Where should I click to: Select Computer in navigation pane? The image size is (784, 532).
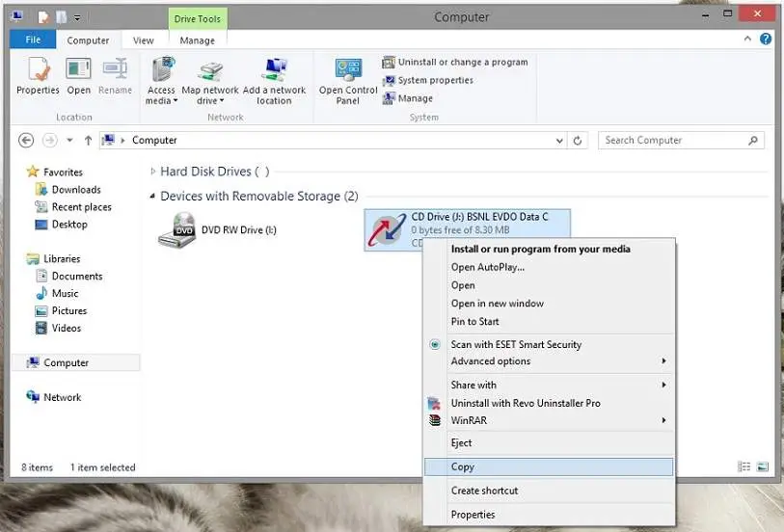(x=76, y=362)
